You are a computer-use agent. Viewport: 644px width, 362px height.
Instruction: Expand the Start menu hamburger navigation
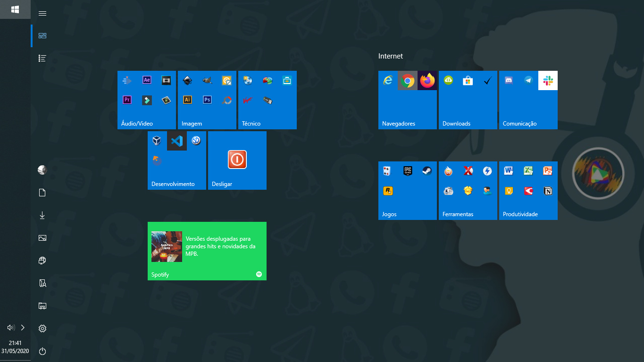tap(42, 13)
